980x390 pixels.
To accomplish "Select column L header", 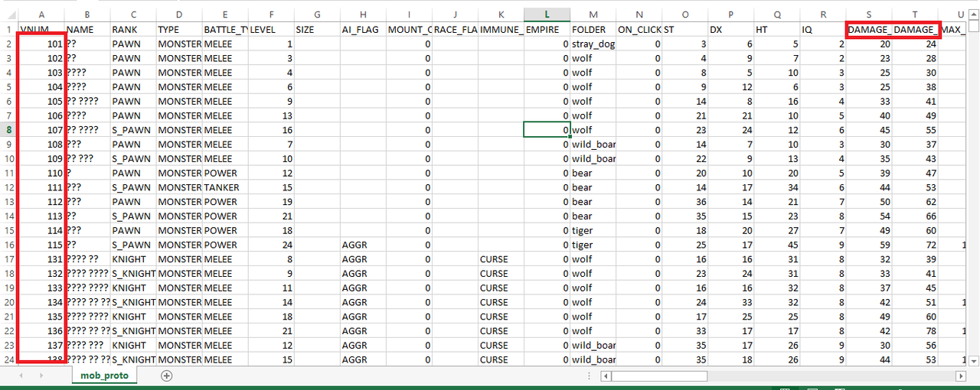I will coord(547,15).
